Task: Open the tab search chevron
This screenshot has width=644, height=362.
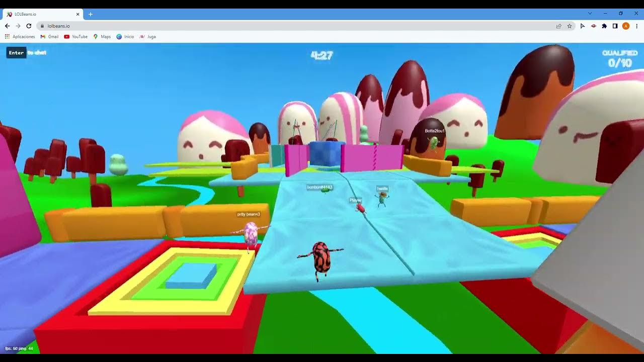Action: (590, 14)
